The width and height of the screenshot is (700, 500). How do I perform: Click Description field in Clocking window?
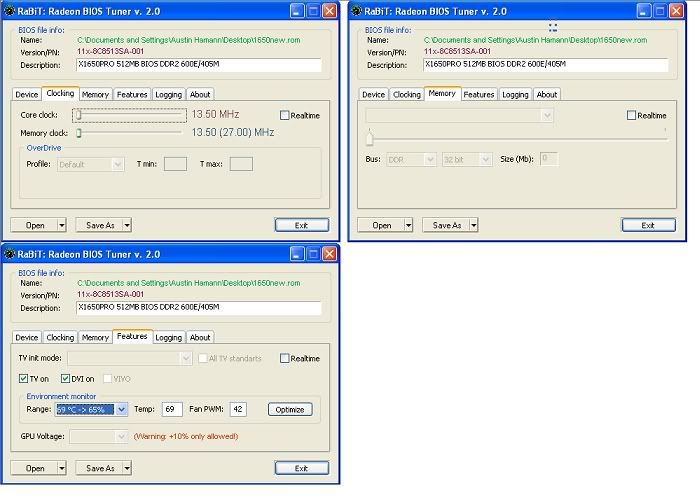click(199, 65)
